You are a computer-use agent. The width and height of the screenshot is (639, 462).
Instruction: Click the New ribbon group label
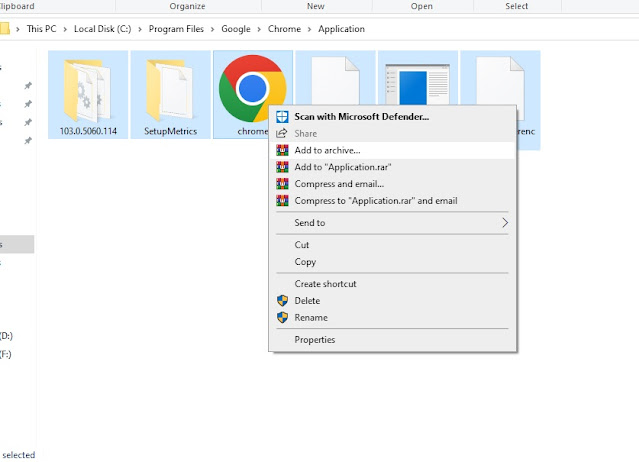point(315,6)
